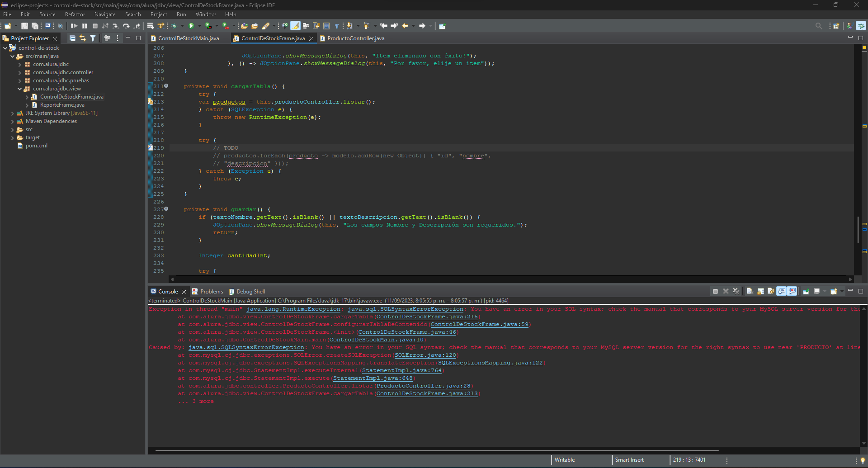
Task: Toggle Show Console on standard out change
Action: (x=782, y=291)
